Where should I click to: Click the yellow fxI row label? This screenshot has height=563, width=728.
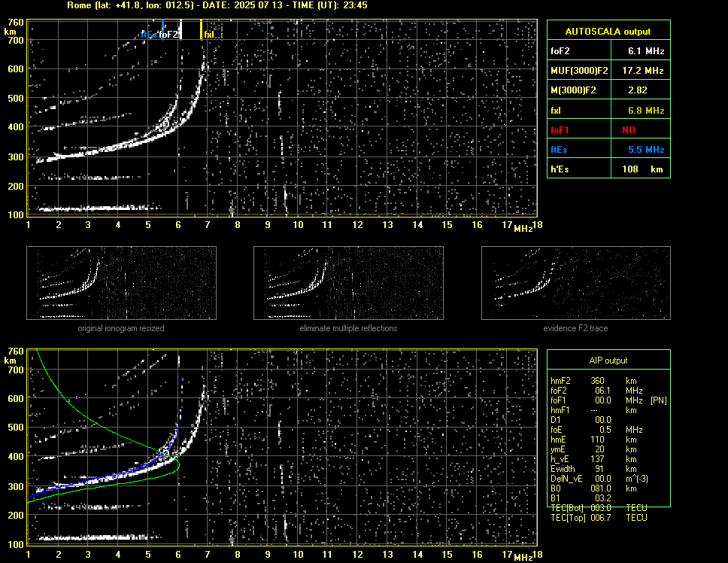click(555, 111)
